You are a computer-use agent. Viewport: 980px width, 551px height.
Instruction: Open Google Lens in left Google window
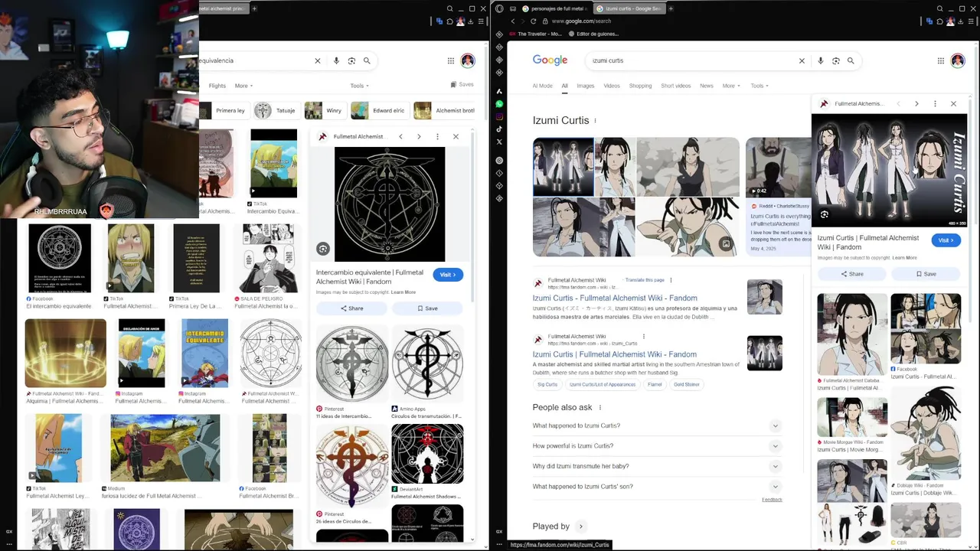pos(351,60)
